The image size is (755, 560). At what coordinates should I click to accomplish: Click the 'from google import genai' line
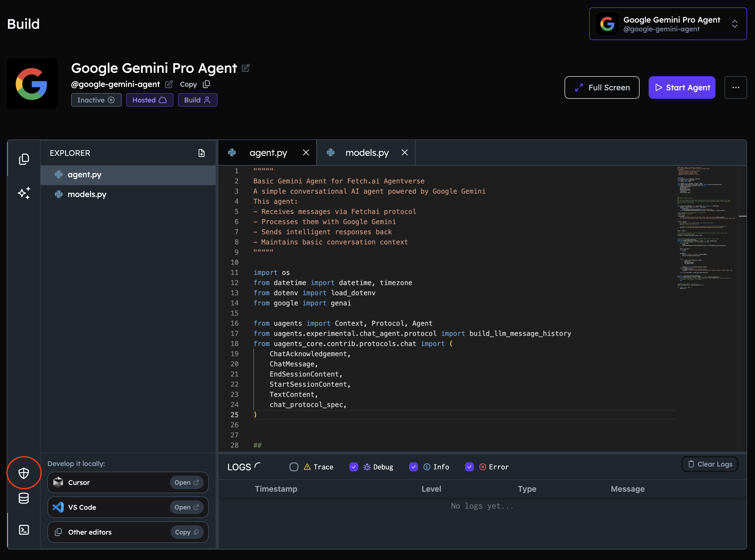302,303
